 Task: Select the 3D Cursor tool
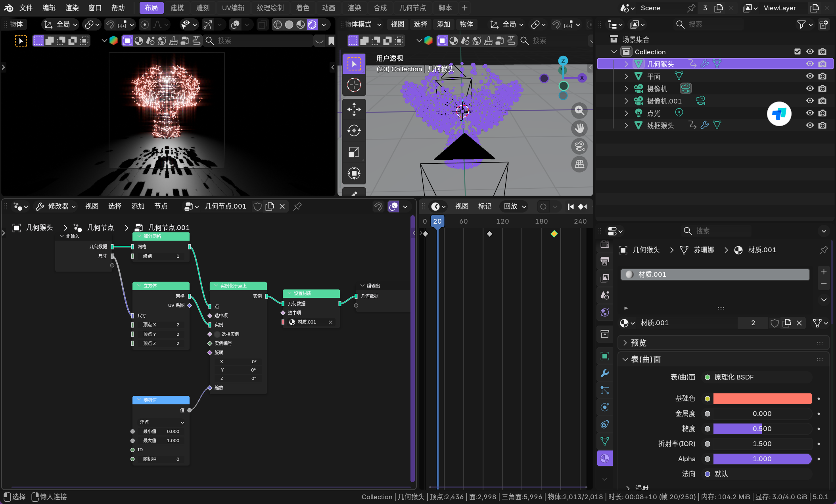(x=354, y=85)
